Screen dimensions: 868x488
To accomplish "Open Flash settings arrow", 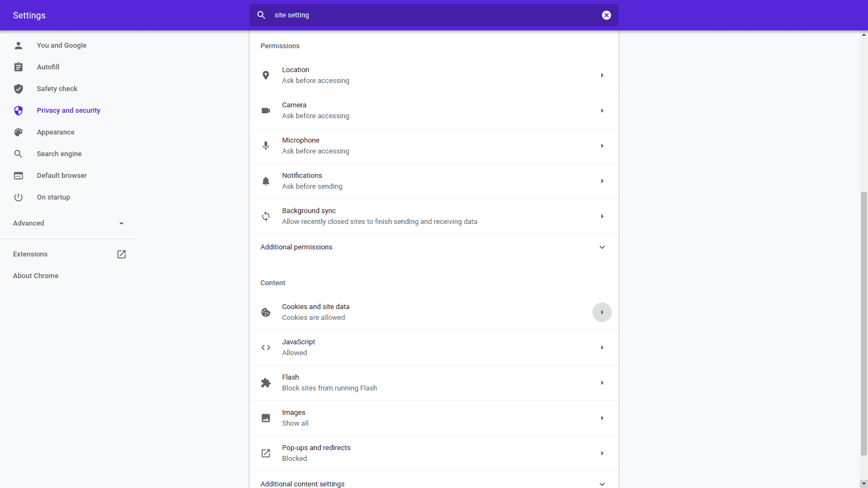I will coord(602,383).
